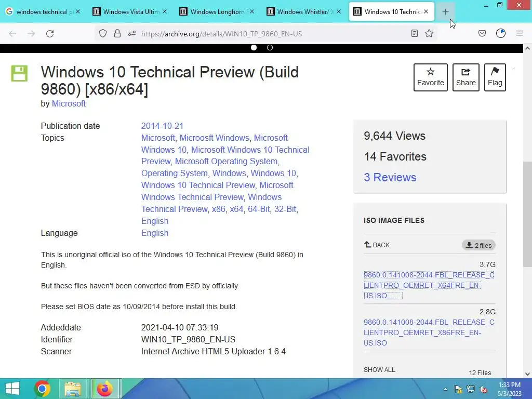Open 3 Reviews link

pos(390,177)
